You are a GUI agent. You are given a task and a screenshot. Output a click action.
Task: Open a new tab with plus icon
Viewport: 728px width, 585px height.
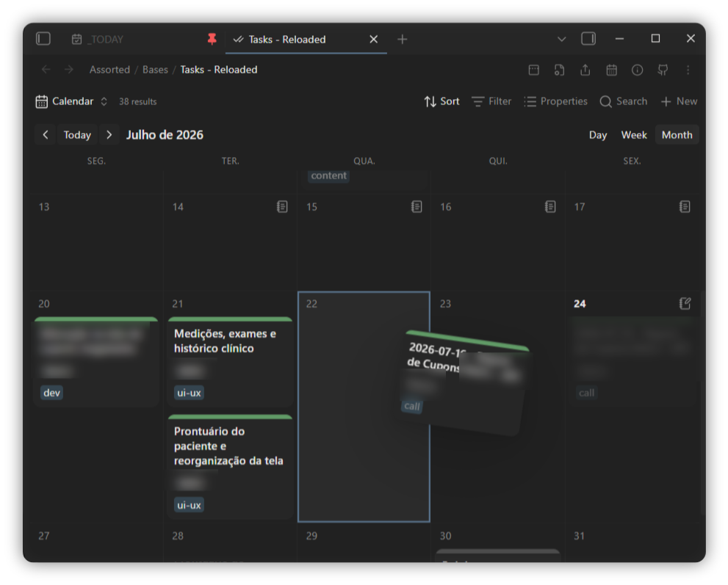(402, 40)
